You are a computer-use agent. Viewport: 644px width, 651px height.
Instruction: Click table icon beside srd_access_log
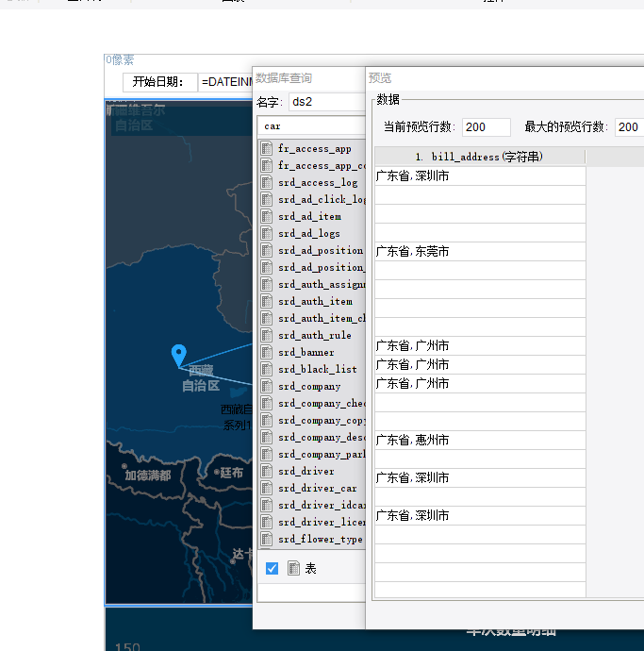click(267, 182)
